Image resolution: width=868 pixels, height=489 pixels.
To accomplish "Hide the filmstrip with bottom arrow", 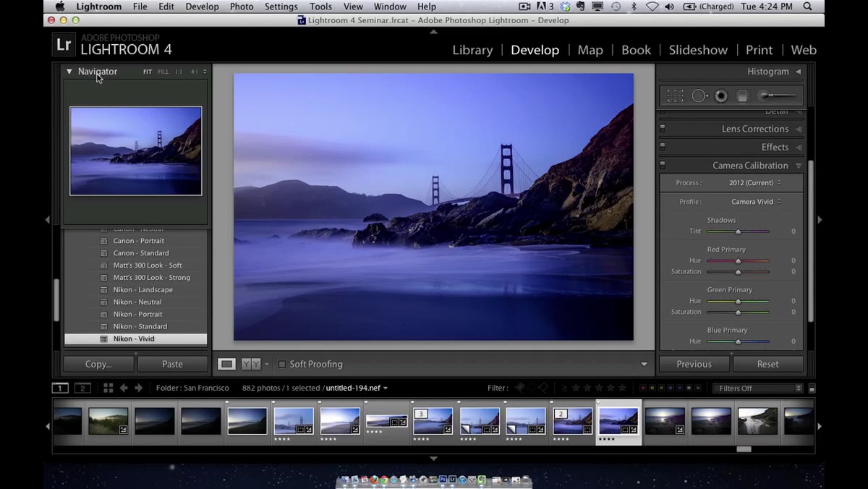I will pyautogui.click(x=433, y=459).
